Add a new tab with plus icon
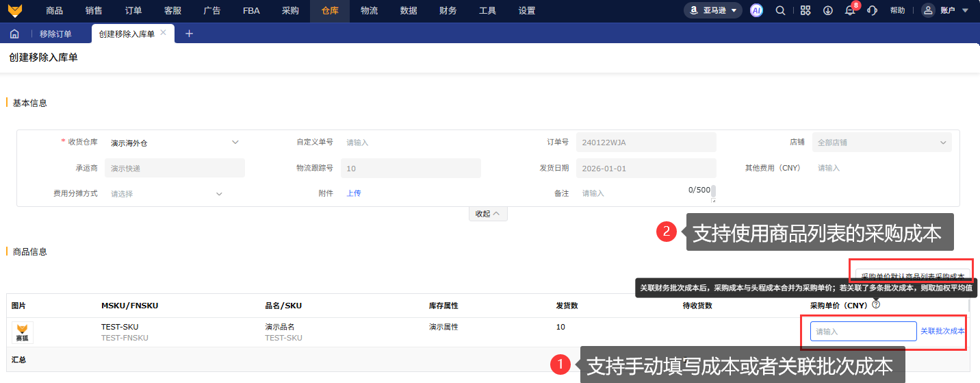This screenshot has width=980, height=383. click(190, 34)
